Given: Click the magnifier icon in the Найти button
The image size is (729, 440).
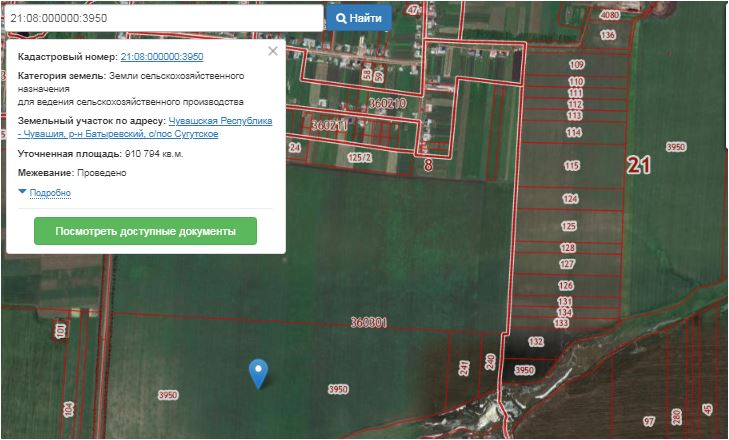Looking at the screenshot, I should 341,18.
